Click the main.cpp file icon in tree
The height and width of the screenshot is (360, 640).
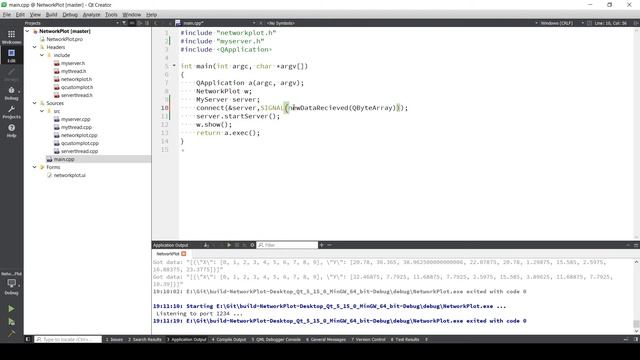tap(49, 159)
